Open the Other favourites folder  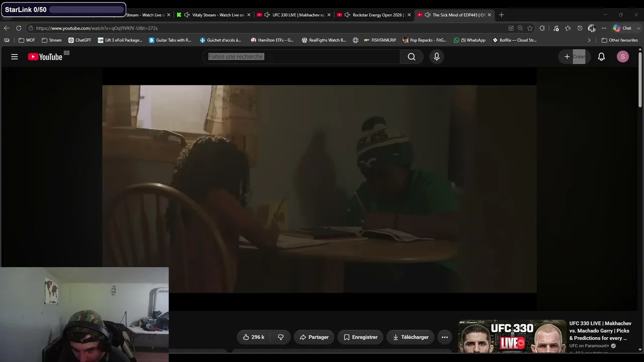pos(620,40)
